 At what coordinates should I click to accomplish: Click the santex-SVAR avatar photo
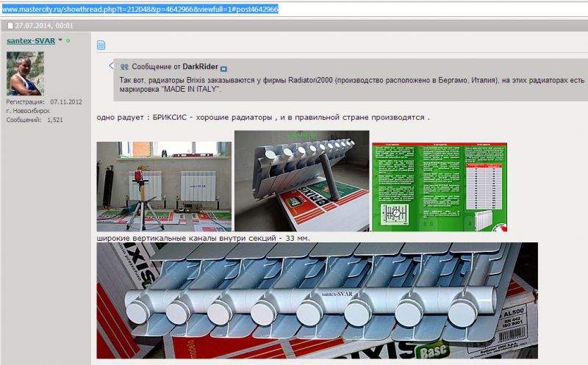click(25, 73)
